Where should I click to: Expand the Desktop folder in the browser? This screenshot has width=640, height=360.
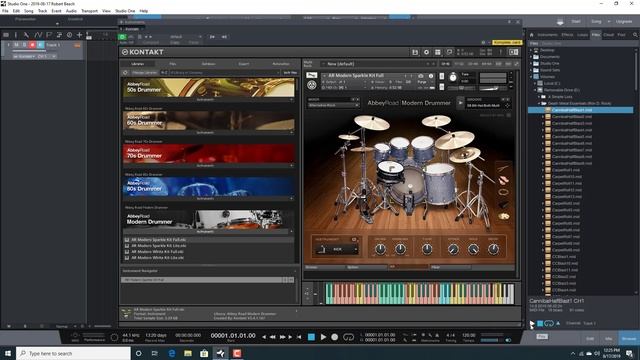532,50
